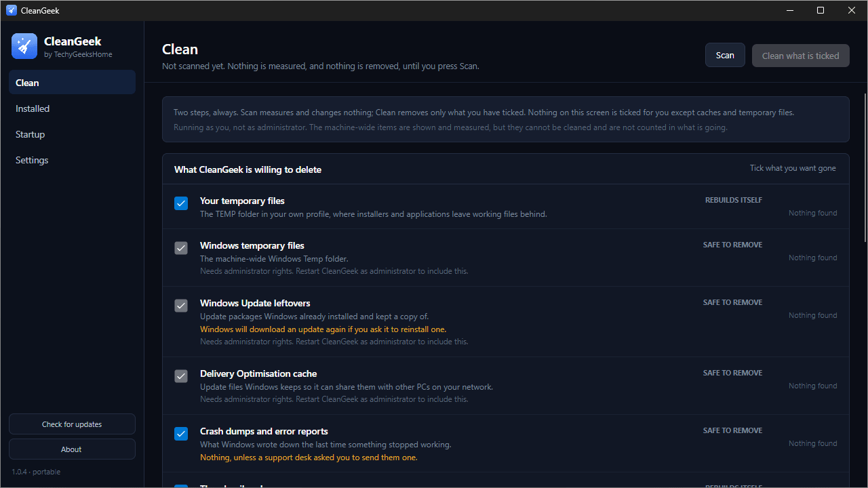Screen dimensions: 868x488
Task: Toggle Windows temporary files checkbox
Action: 181,248
